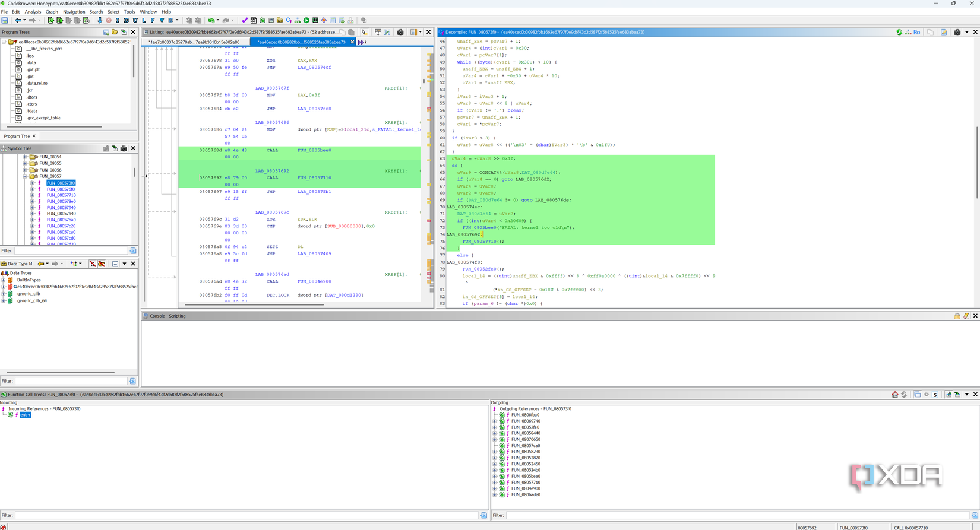Open the Graph menu

point(52,12)
